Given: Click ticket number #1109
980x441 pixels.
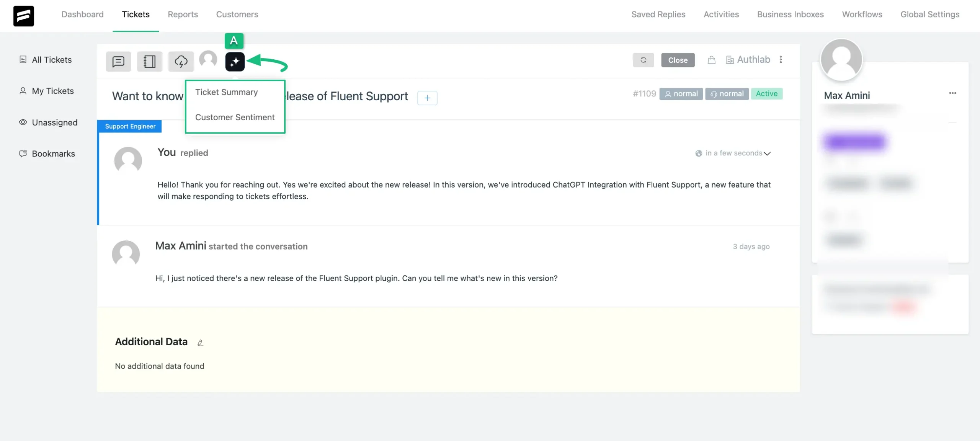Looking at the screenshot, I should pos(644,94).
